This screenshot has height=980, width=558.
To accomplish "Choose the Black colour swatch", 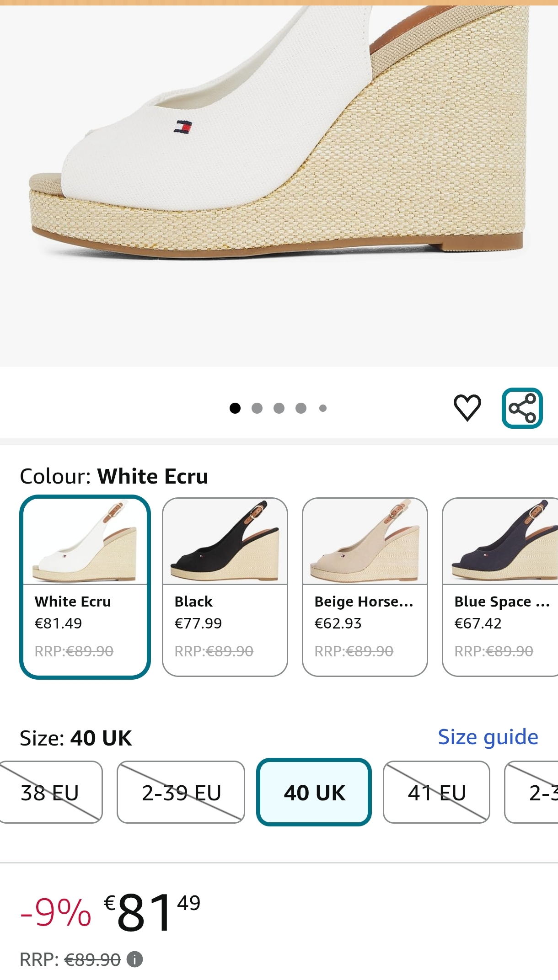I will pyautogui.click(x=225, y=586).
